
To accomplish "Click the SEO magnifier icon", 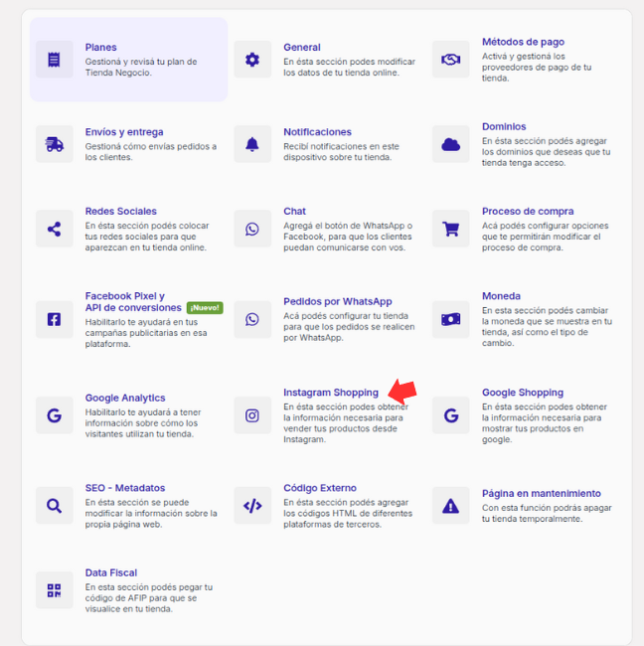I will 54,506.
